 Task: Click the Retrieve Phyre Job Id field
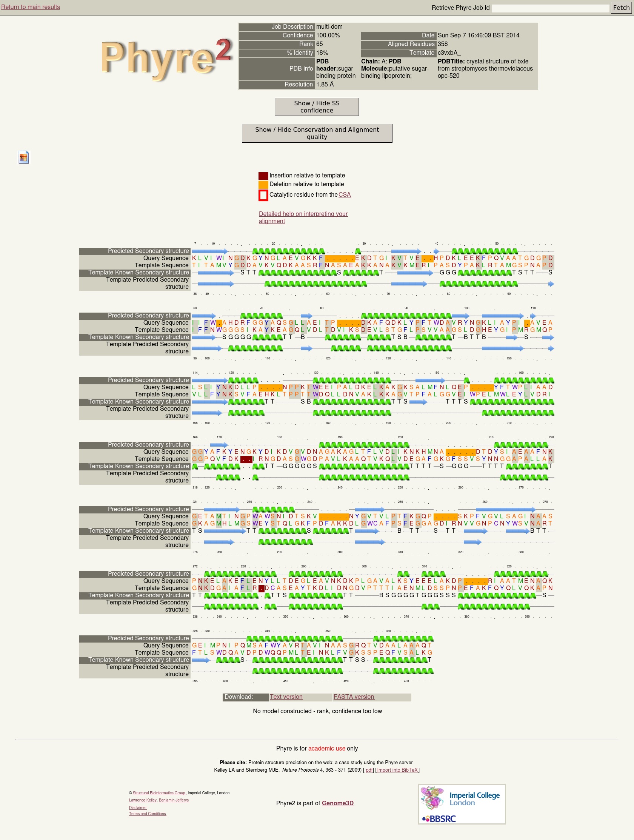point(550,8)
